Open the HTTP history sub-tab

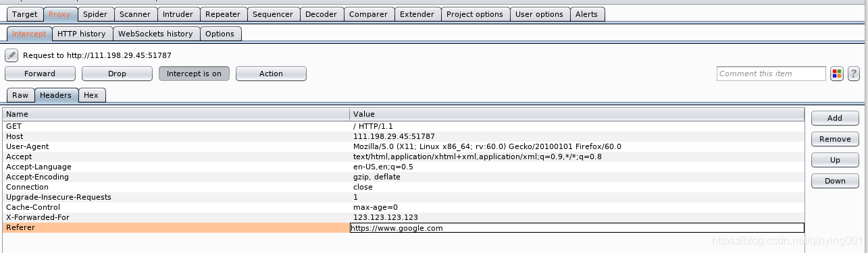81,34
